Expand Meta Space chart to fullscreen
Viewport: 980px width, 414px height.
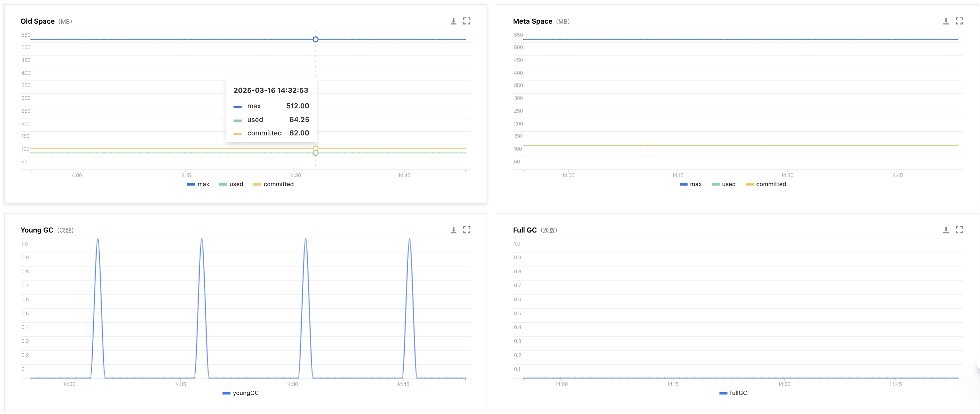959,21
